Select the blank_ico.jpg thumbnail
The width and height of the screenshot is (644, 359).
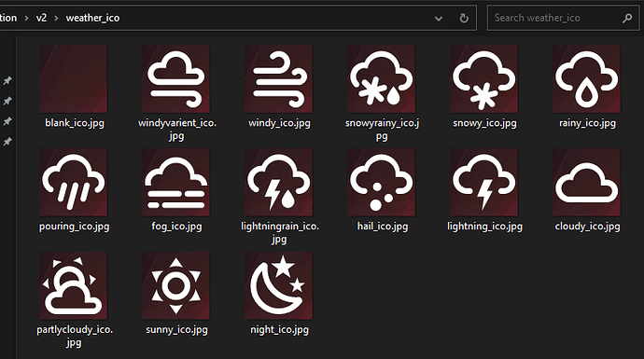click(x=73, y=78)
